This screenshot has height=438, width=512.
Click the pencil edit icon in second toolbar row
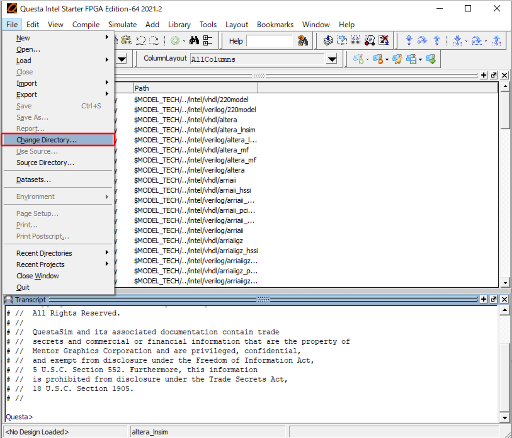pos(397,59)
